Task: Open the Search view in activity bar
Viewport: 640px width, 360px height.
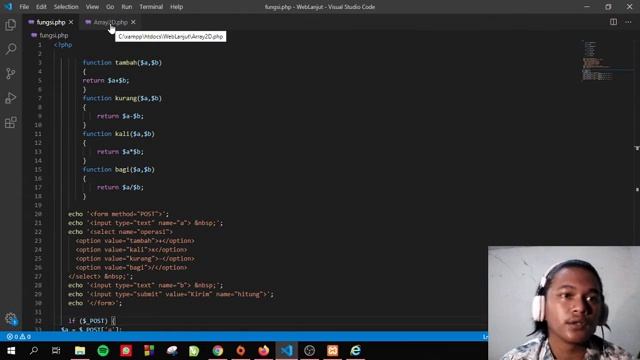Action: click(11, 49)
